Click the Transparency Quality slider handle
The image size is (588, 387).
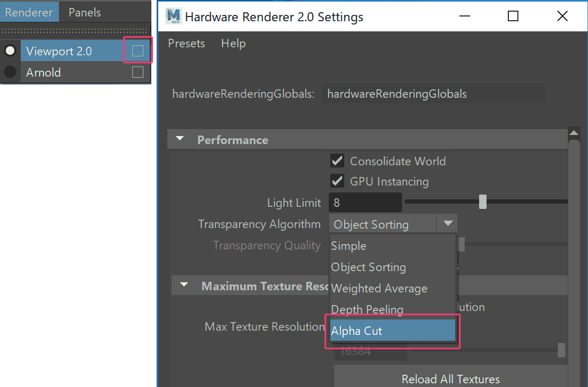coord(462,244)
